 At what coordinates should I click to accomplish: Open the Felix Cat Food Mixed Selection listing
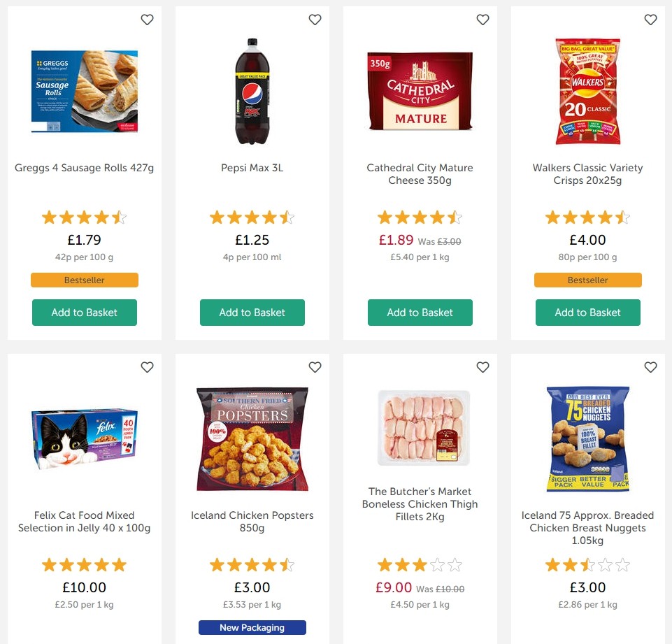click(x=84, y=522)
